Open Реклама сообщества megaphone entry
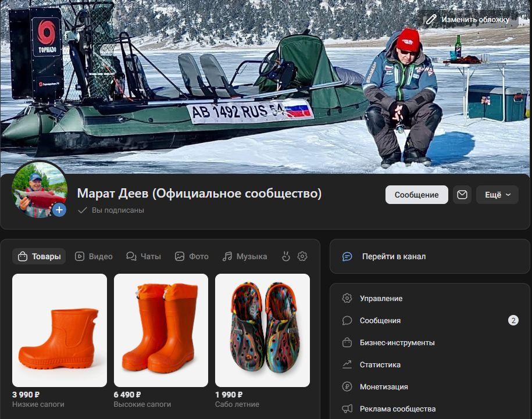Viewport: 532px width, 419px height. point(430,409)
